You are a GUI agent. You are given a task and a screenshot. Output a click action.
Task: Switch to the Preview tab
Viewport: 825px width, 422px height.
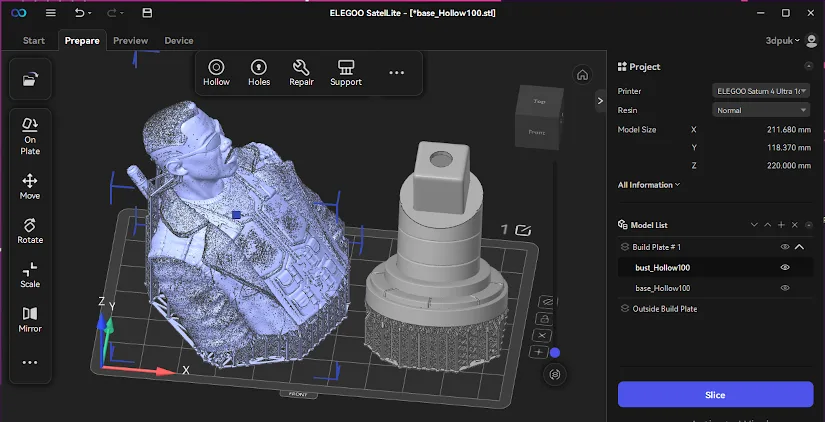[130, 41]
